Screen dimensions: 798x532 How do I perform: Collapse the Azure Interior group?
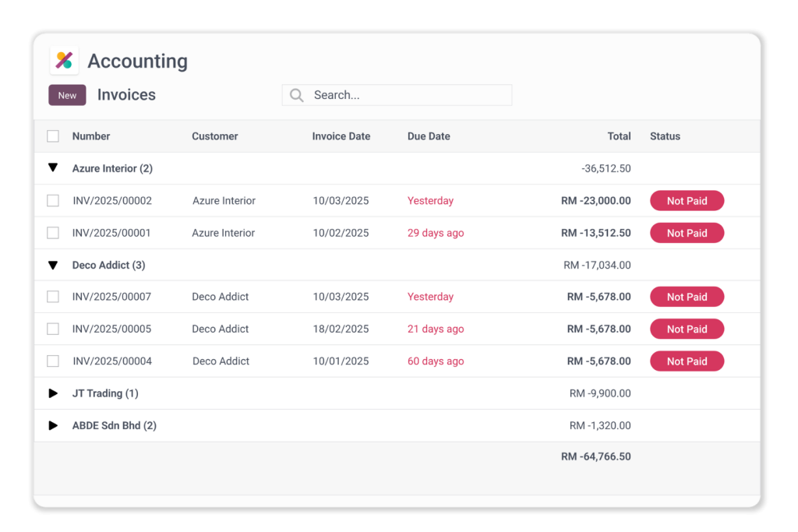coord(53,168)
